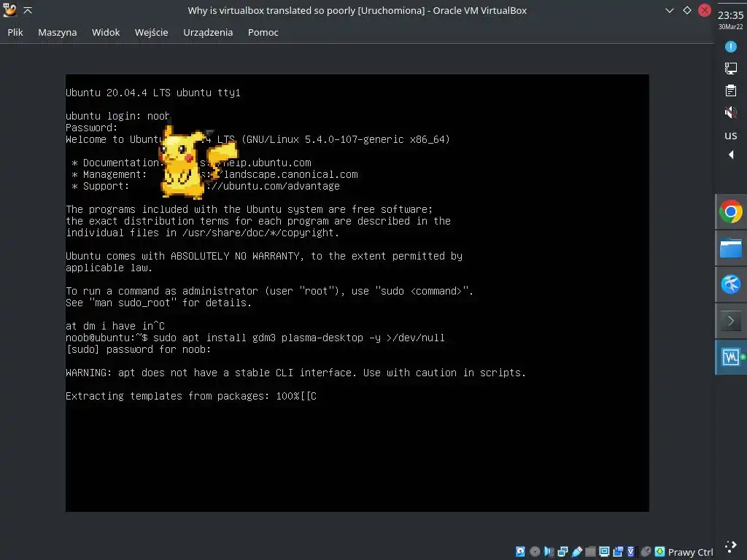The image size is (747, 560).
Task: Open the Pomoc menu
Action: tap(263, 32)
